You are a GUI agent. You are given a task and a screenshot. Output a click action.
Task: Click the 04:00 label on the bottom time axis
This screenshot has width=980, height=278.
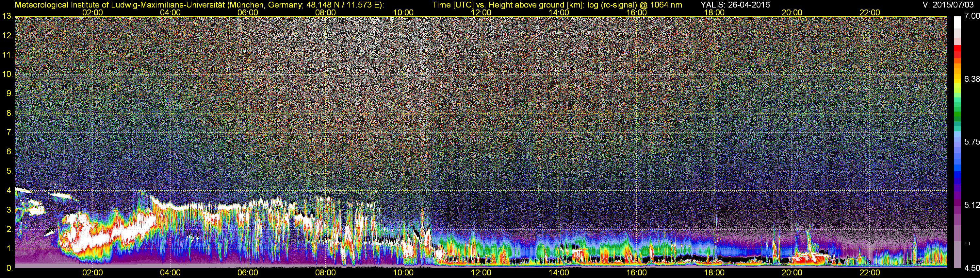coord(170,273)
